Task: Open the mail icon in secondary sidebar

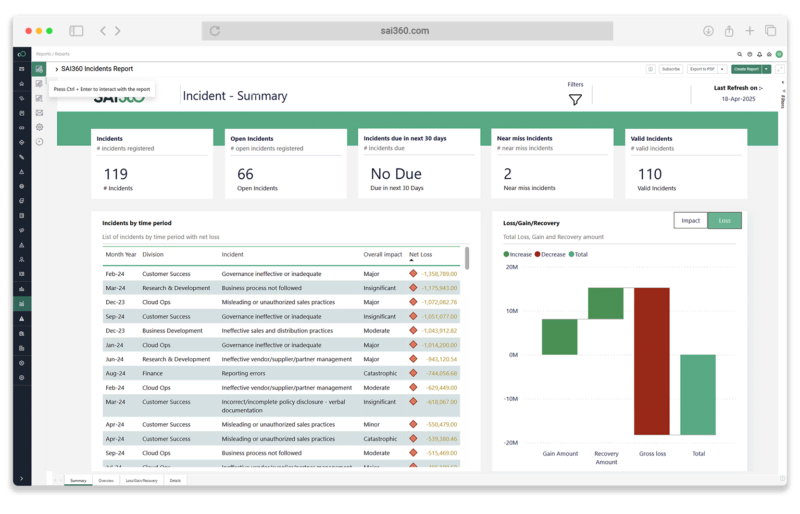Action: 39,113
